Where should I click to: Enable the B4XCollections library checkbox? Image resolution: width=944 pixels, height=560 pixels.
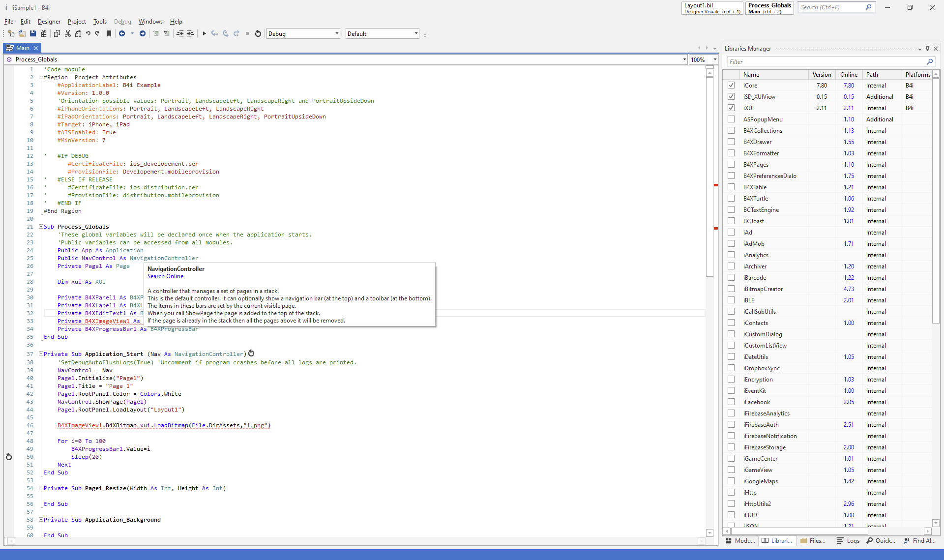731,131
